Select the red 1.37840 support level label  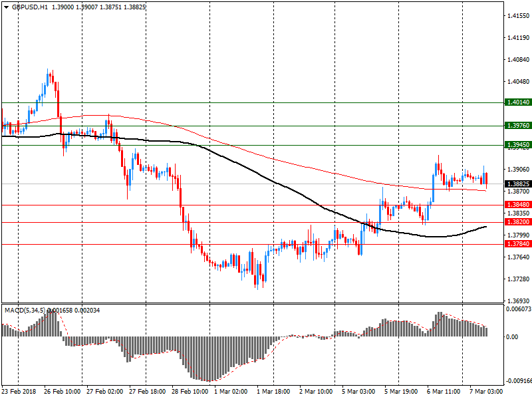(518, 244)
